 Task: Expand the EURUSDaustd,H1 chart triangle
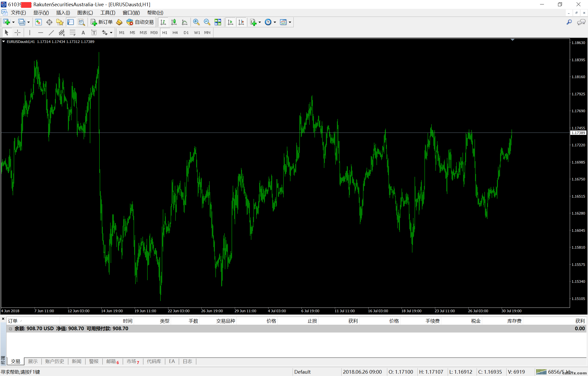point(4,41)
